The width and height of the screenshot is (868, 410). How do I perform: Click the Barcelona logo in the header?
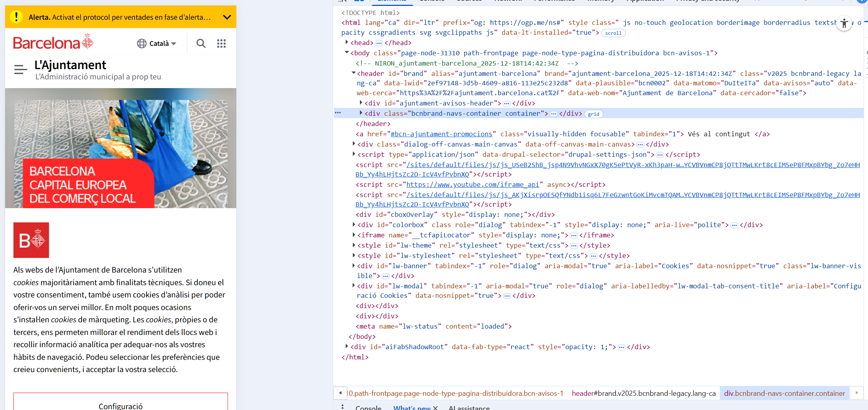pos(53,42)
